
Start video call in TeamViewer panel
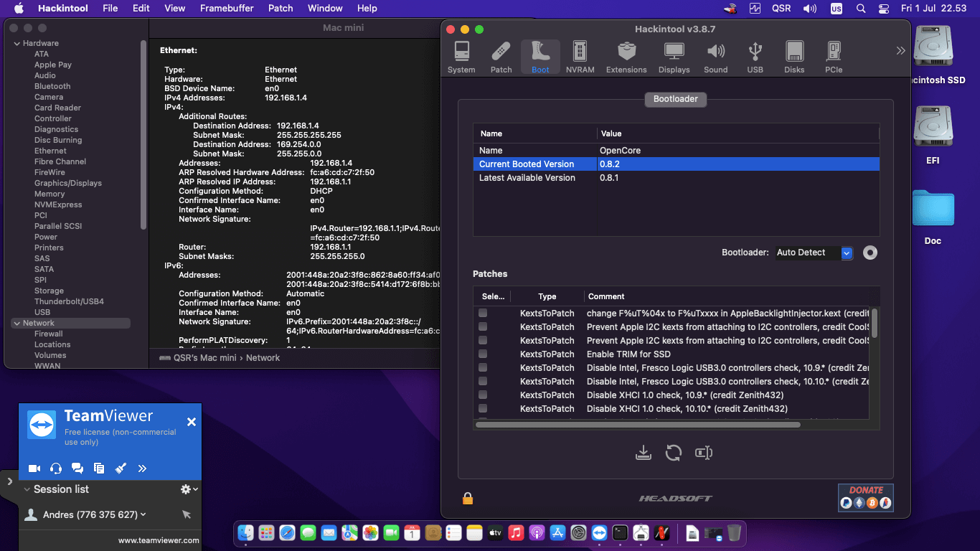point(34,468)
